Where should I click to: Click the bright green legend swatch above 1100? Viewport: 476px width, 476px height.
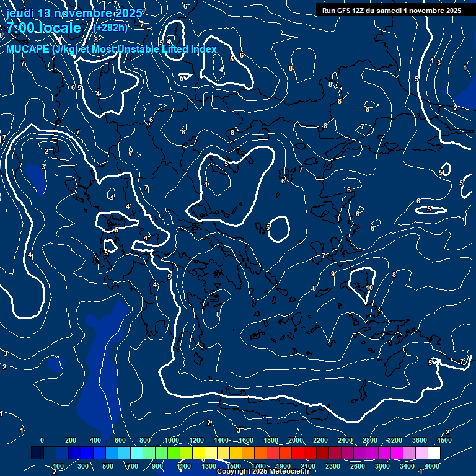click(174, 452)
